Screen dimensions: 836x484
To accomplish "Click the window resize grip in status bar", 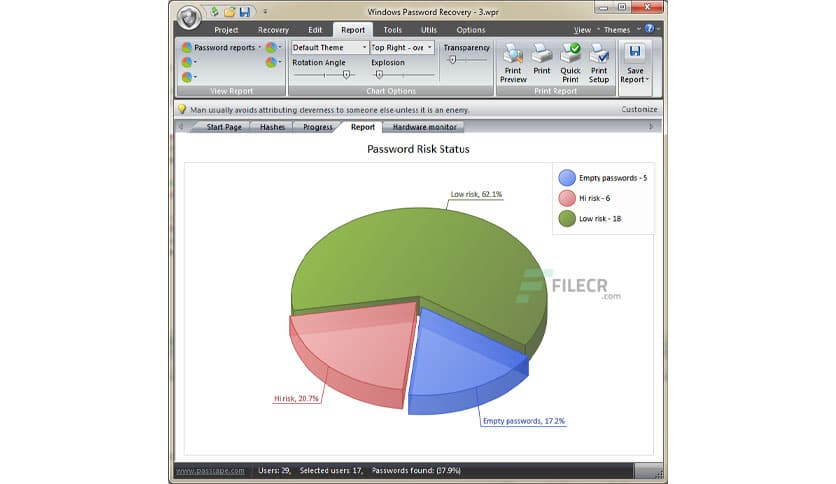I will point(659,474).
